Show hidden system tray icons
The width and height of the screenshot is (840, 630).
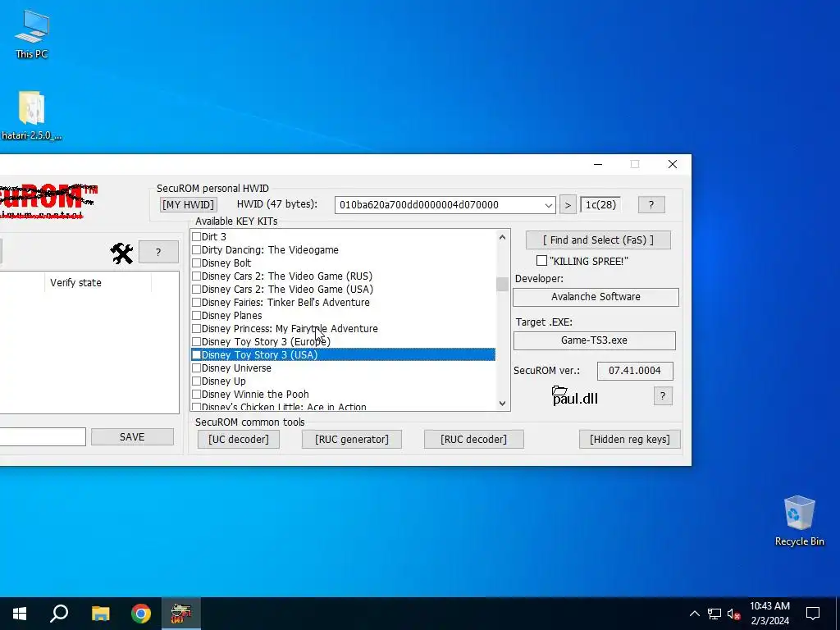[x=694, y=614]
